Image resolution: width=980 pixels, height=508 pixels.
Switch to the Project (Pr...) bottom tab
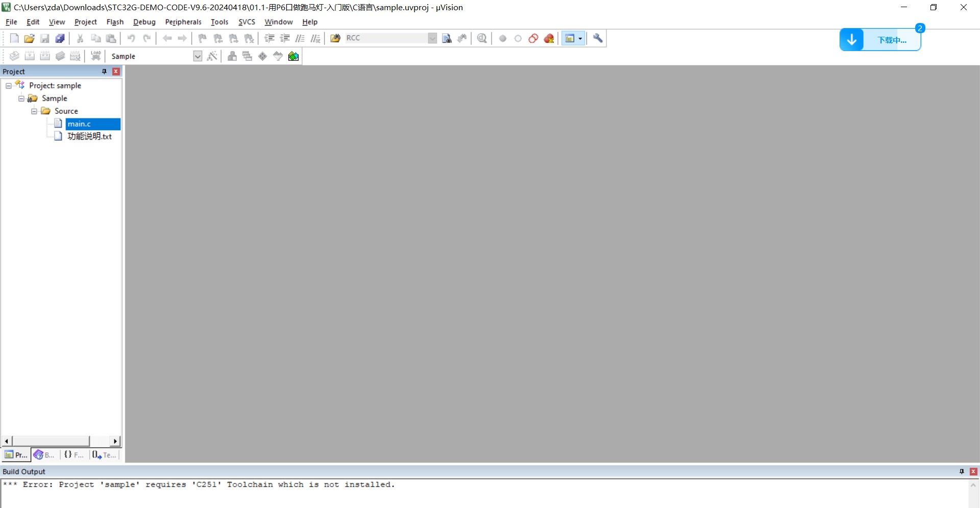16,455
